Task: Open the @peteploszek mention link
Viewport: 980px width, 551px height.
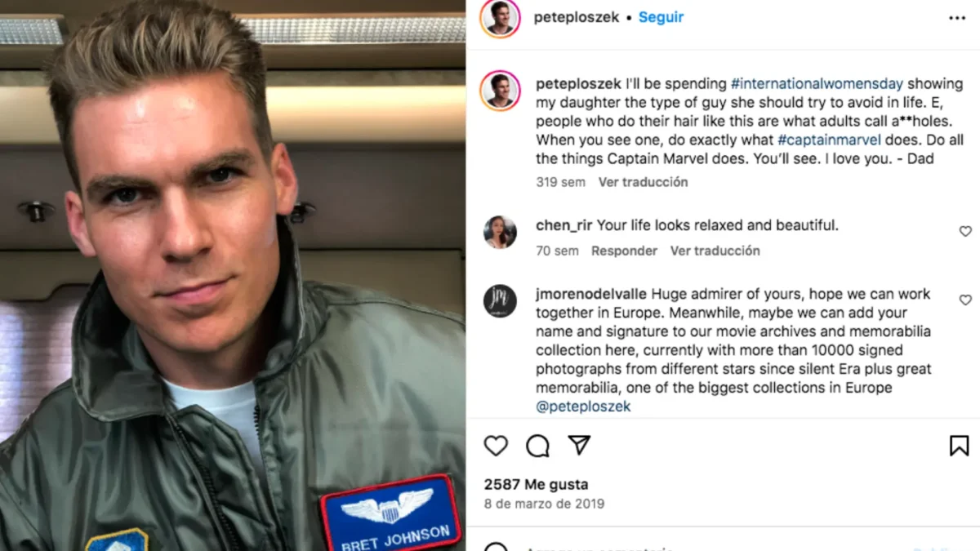Action: 583,406
